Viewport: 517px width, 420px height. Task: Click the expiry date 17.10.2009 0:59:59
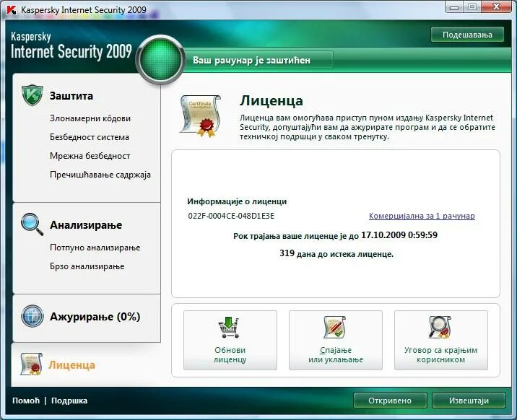click(399, 235)
